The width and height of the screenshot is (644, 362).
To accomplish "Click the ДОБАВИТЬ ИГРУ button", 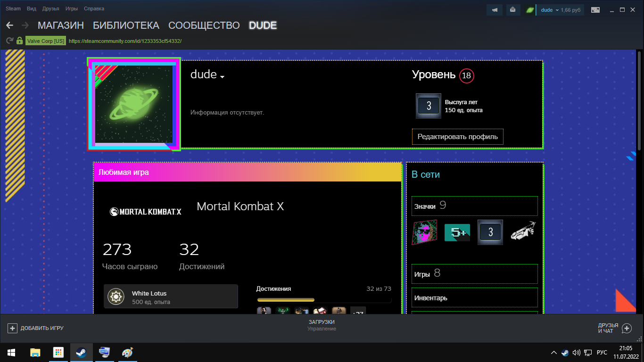I will pyautogui.click(x=36, y=328).
